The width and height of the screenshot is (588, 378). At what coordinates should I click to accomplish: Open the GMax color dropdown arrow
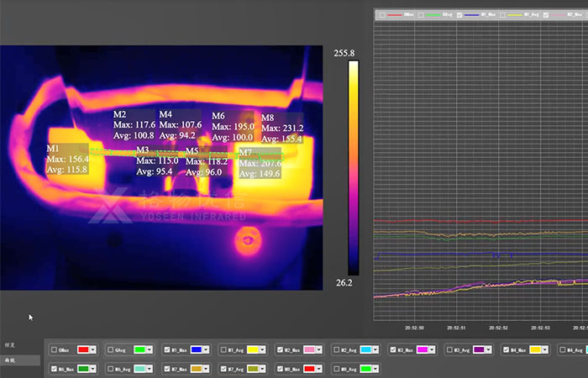click(94, 349)
